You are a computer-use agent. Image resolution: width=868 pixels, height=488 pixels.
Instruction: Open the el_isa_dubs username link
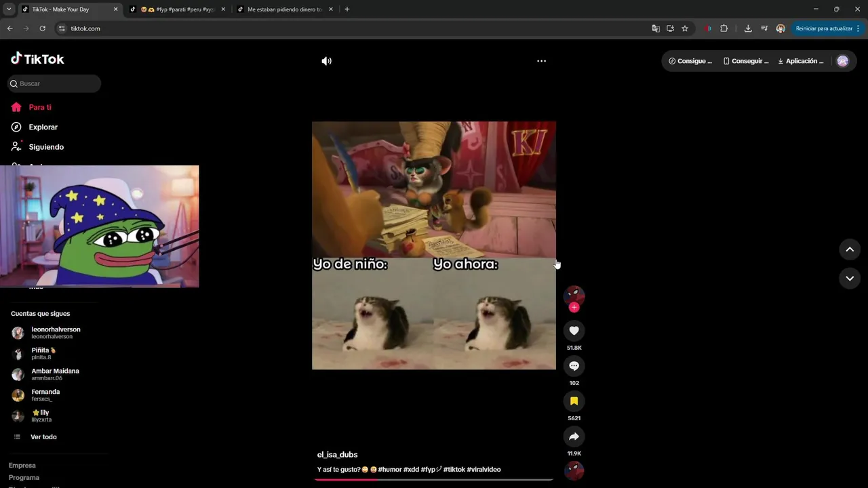point(337,455)
